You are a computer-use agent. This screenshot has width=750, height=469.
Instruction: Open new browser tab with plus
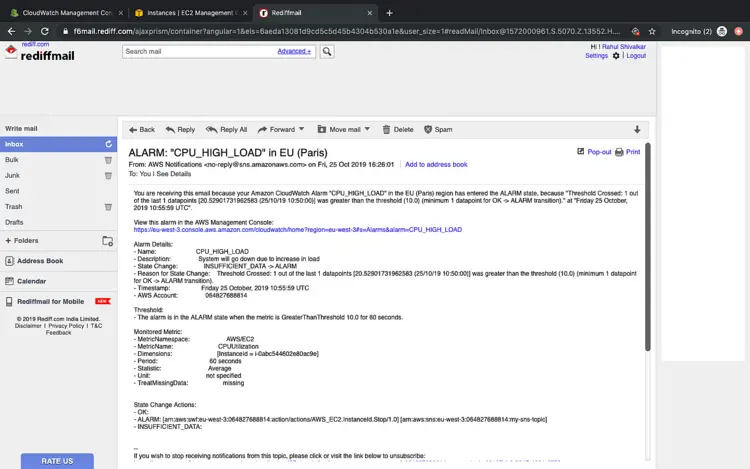click(x=389, y=13)
